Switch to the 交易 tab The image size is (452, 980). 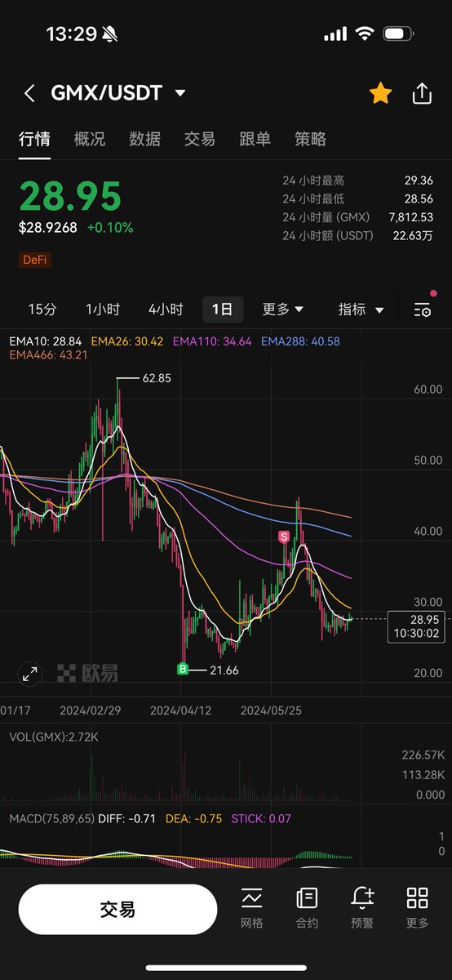pos(200,140)
